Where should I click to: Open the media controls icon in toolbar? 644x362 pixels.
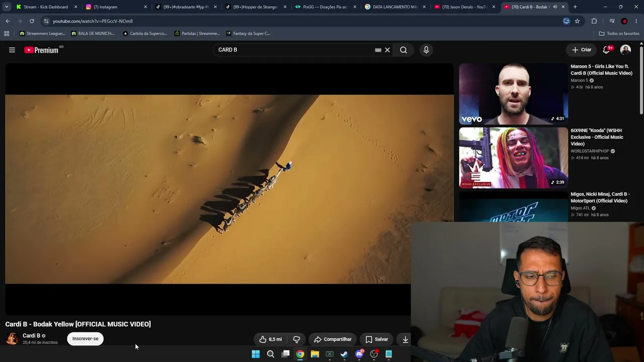pos(612,21)
